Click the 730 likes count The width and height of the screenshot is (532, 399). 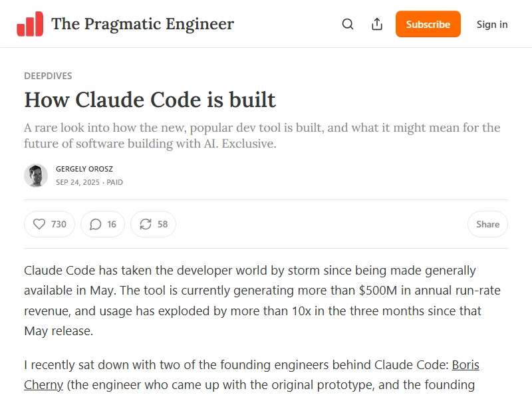pos(59,224)
